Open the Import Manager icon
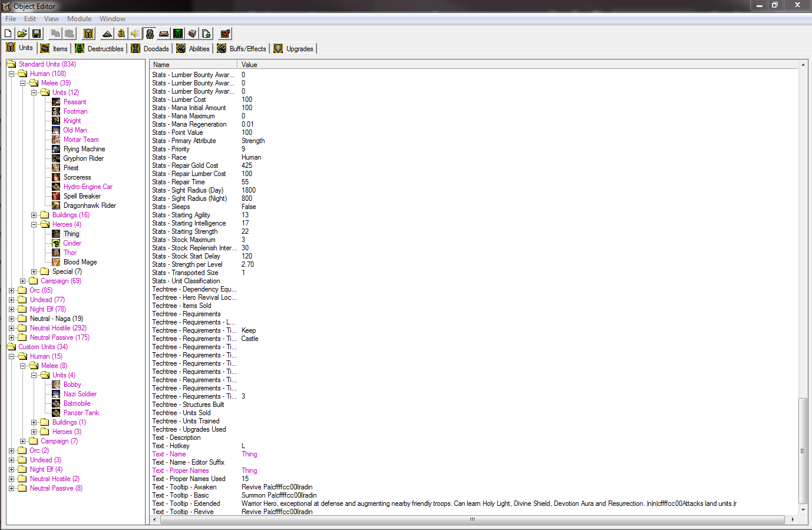Image resolution: width=812 pixels, height=530 pixels. pyautogui.click(x=206, y=34)
